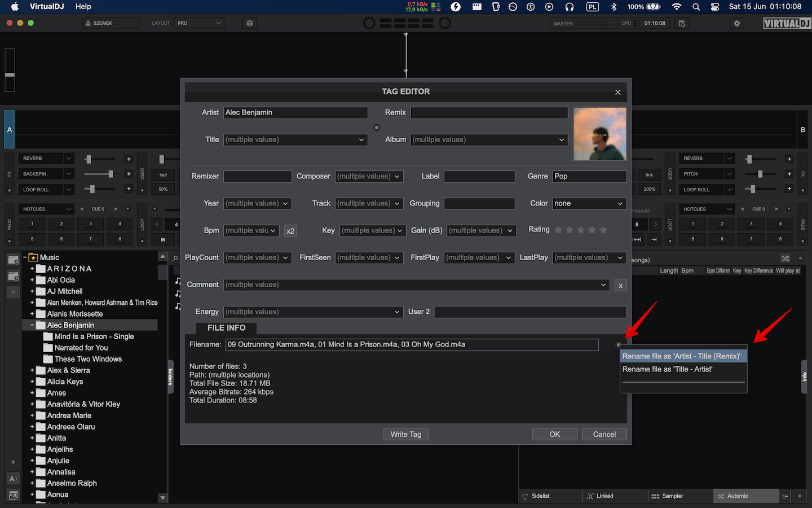Click the Write Tag button
Screen dimensions: 812x508
[406, 434]
